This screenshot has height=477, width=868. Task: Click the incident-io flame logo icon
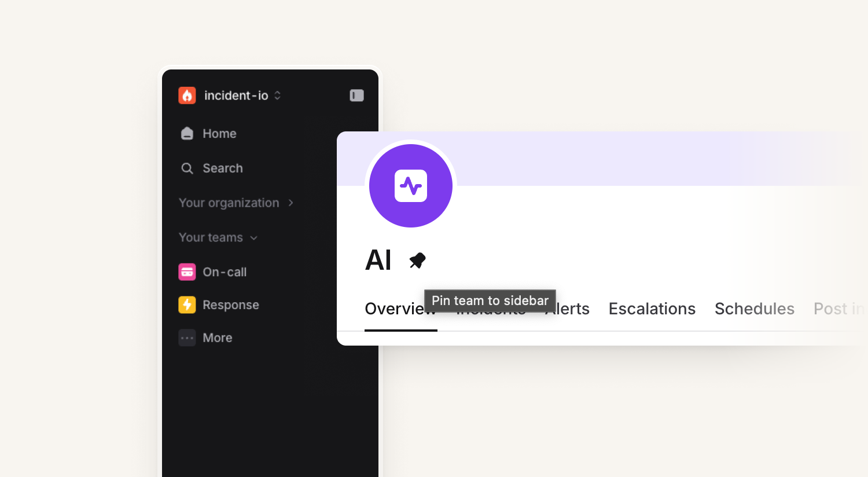[x=187, y=96]
